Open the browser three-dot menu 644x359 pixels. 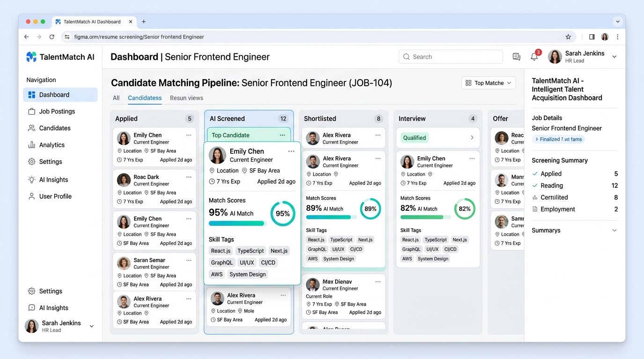(617, 37)
